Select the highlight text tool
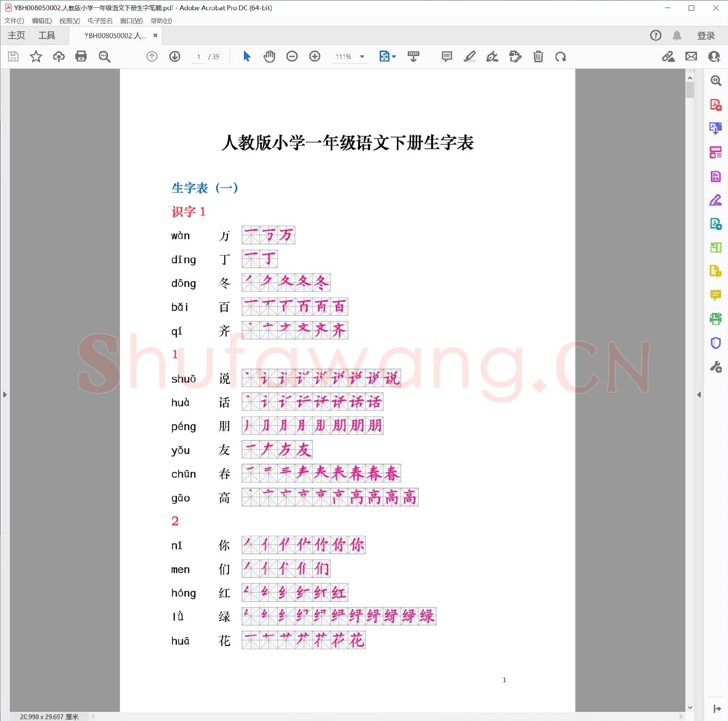This screenshot has width=728, height=721. tap(470, 56)
